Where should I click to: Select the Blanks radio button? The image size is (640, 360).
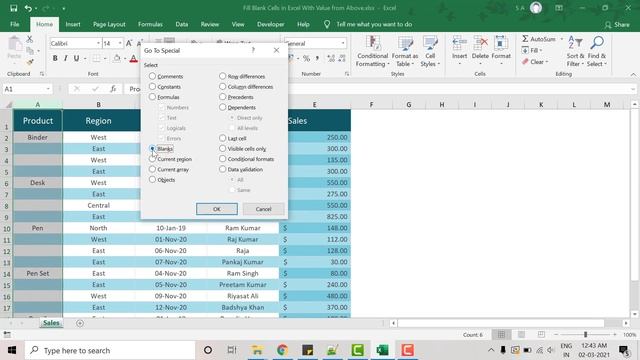coord(152,149)
